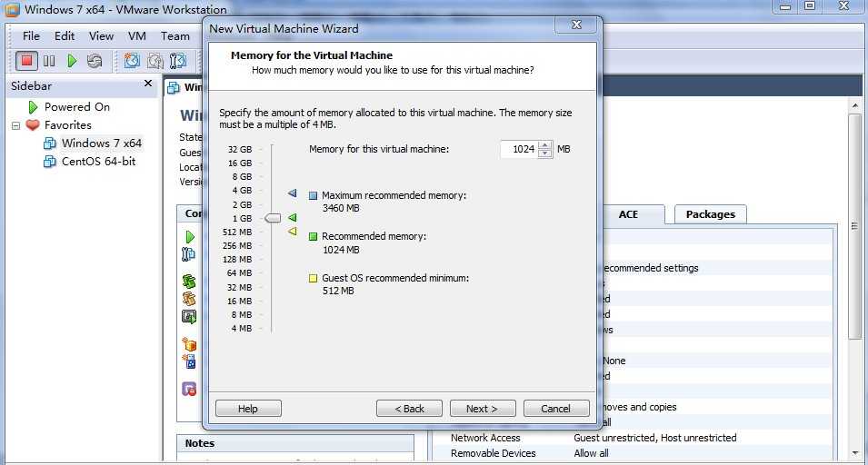Open the Team menu
This screenshot has height=465, width=868.
pyautogui.click(x=175, y=36)
